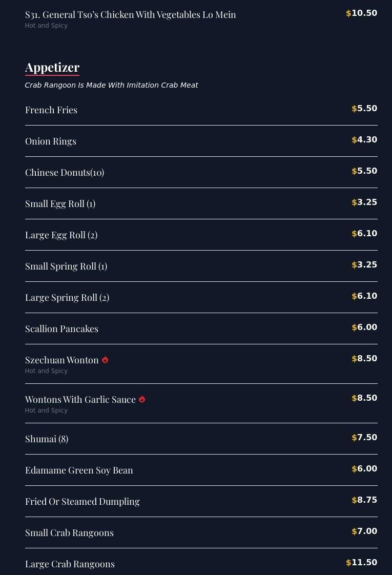Screen dimensions: 392x575
Task: Select the Shumai (8) appetizer
Action: click(47, 439)
